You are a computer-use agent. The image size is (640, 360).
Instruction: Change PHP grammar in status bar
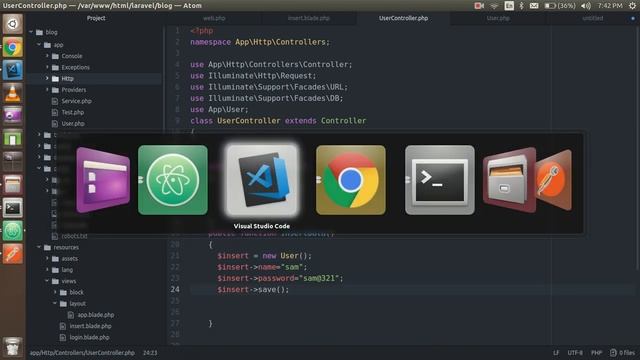[x=596, y=353]
